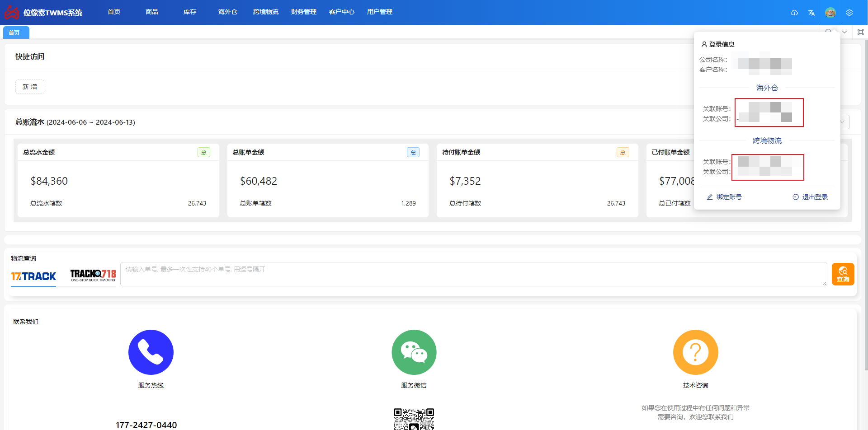
Task: Click 1,289 total bill count value
Action: click(x=408, y=203)
